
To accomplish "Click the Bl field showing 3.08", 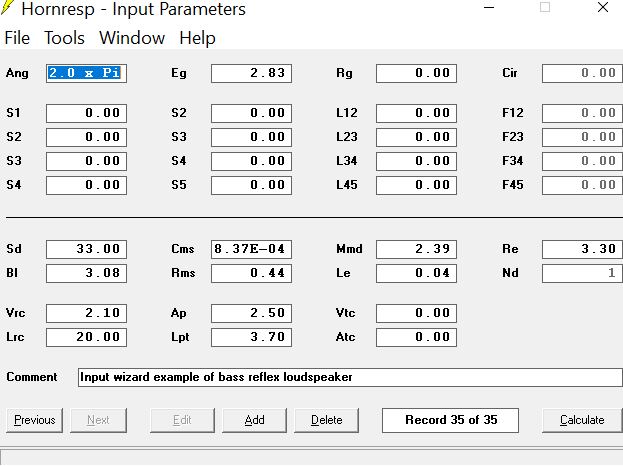I will (86, 273).
